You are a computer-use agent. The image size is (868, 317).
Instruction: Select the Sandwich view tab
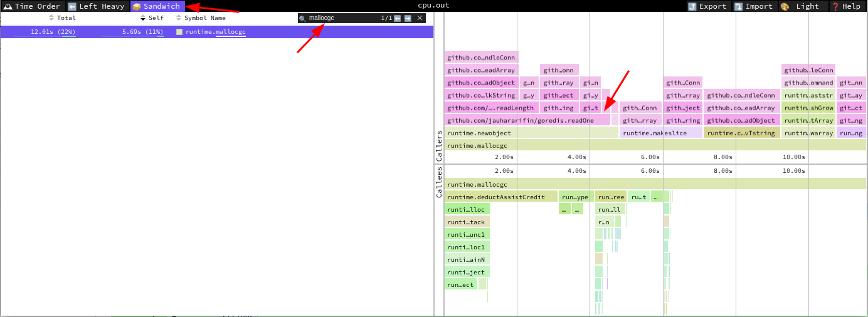click(x=157, y=6)
